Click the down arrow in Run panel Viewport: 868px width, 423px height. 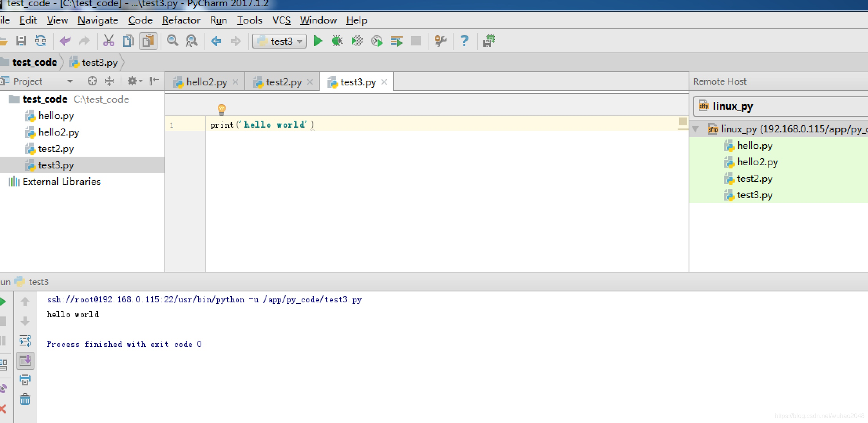pos(25,321)
